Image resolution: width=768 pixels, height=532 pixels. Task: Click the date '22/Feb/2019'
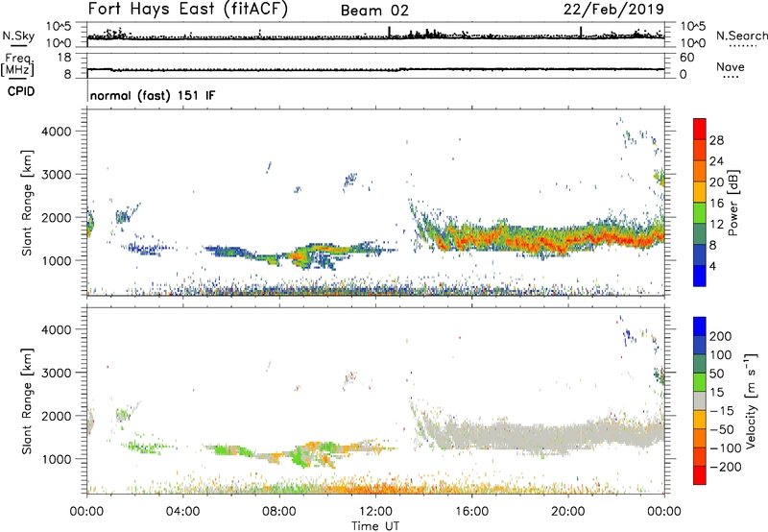point(613,9)
